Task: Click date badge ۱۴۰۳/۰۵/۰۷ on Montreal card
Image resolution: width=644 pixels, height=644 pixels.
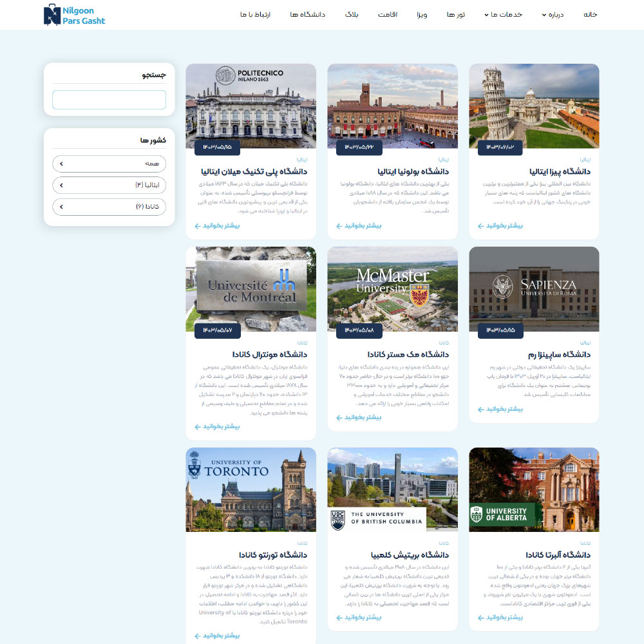Action: (217, 330)
